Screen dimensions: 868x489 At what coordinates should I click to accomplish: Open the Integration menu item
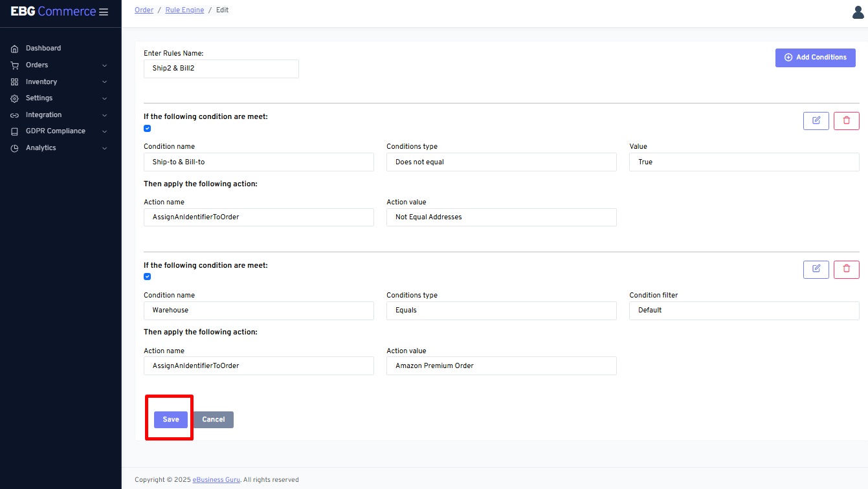tap(43, 115)
